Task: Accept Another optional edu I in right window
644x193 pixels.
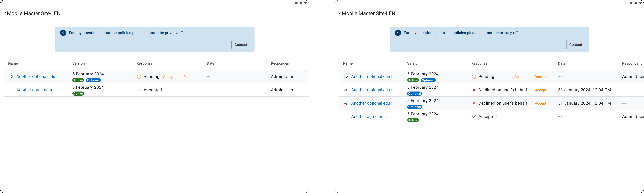Action: tap(540, 103)
